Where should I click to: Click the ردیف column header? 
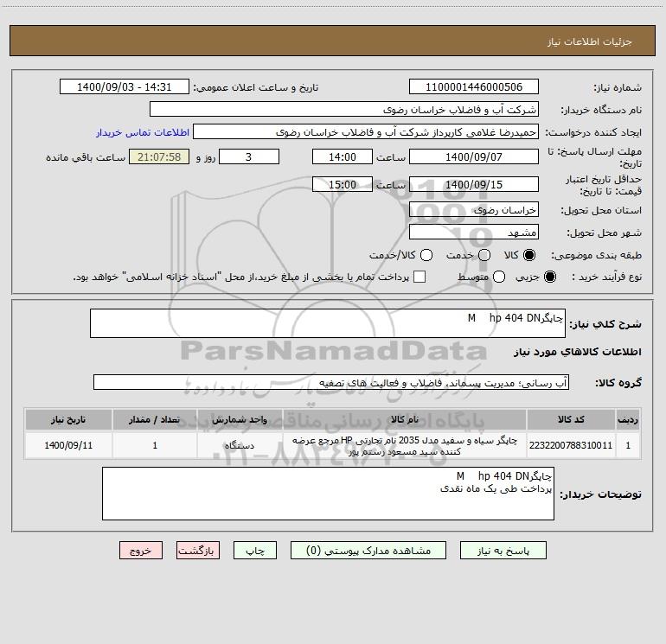(628, 419)
